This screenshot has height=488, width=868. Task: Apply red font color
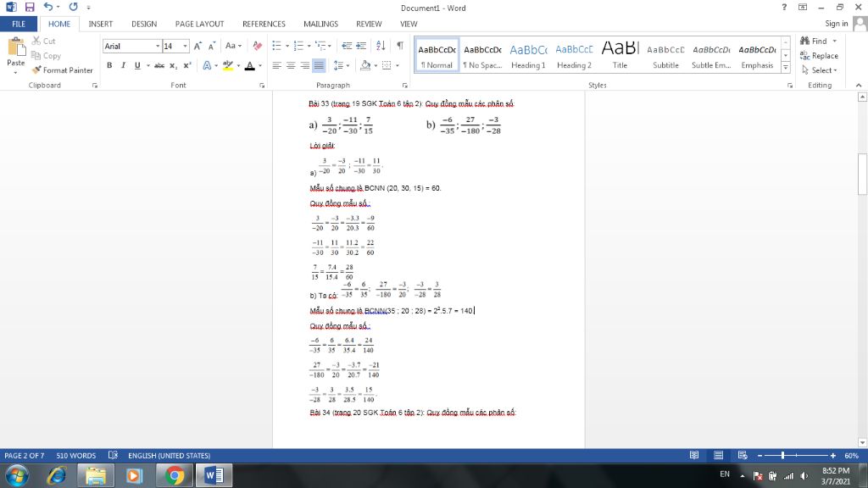(x=250, y=65)
